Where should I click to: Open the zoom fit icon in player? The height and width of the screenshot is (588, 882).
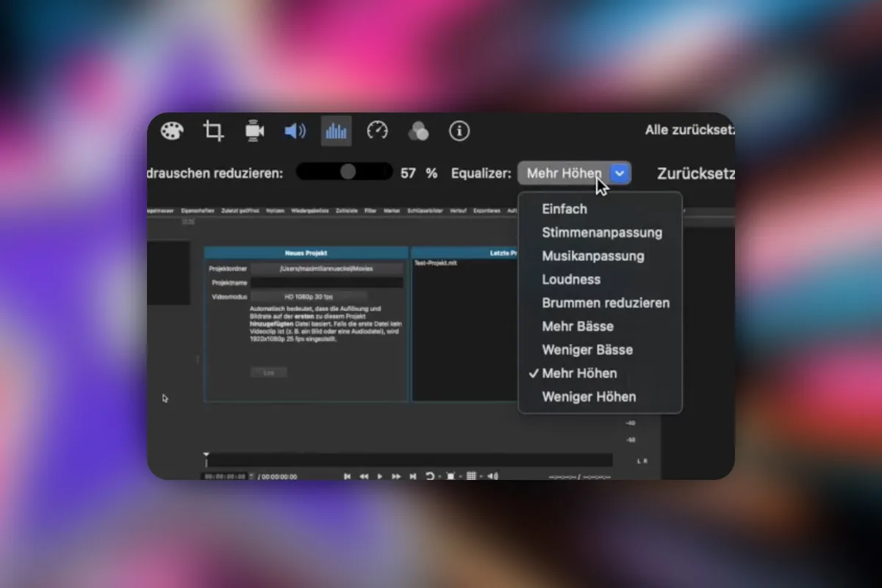click(x=451, y=476)
